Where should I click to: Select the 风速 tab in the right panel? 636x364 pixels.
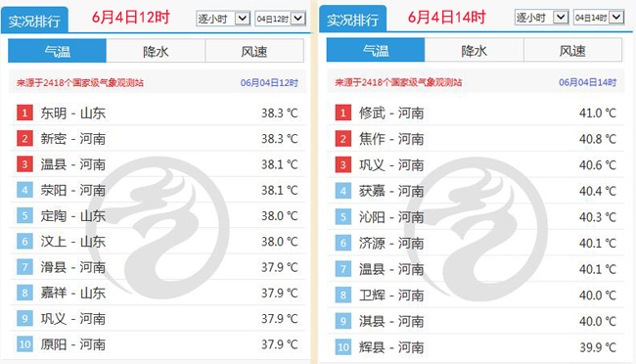(x=572, y=50)
